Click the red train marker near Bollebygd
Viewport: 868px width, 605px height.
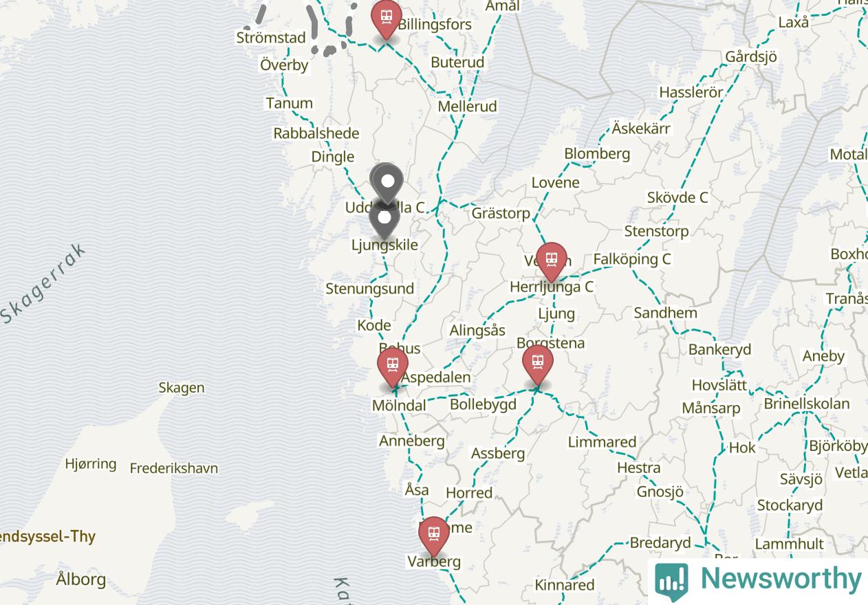(538, 364)
